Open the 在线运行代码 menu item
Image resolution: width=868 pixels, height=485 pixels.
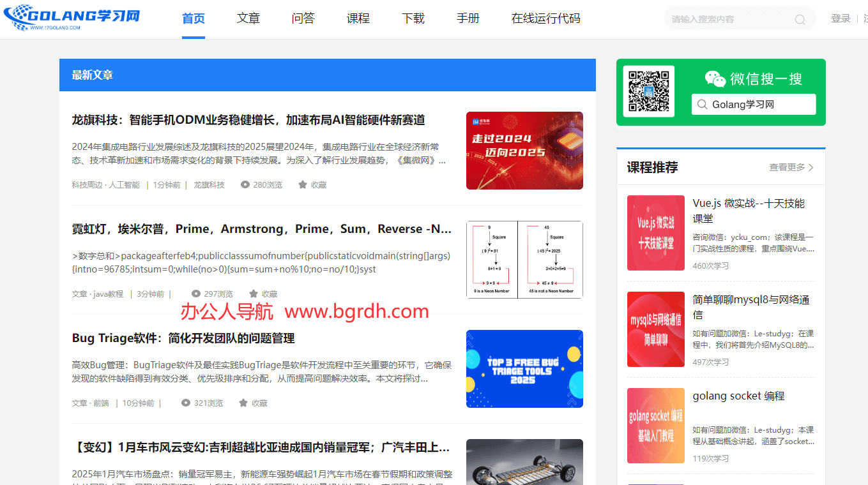tap(545, 19)
